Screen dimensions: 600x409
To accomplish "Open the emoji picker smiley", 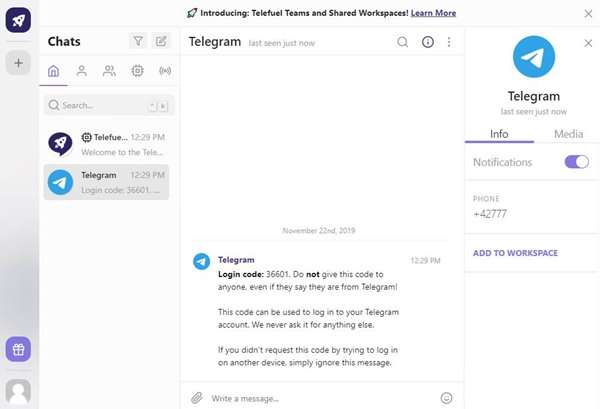I will coord(446,398).
